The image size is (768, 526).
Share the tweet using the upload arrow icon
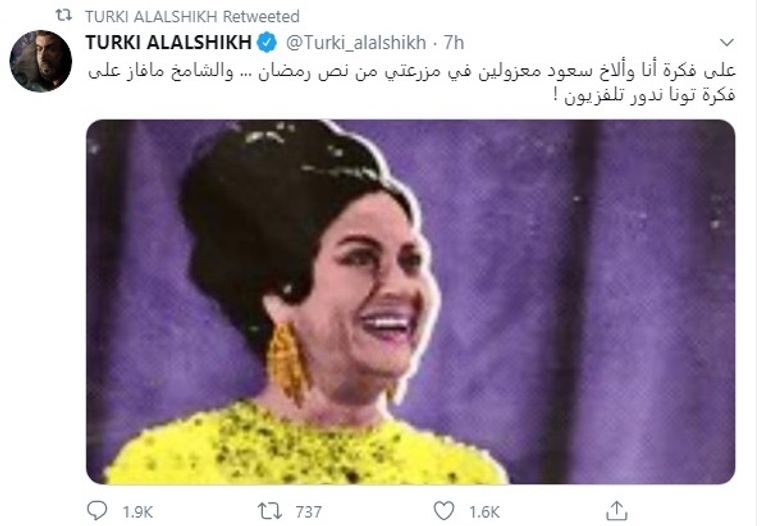click(x=617, y=510)
